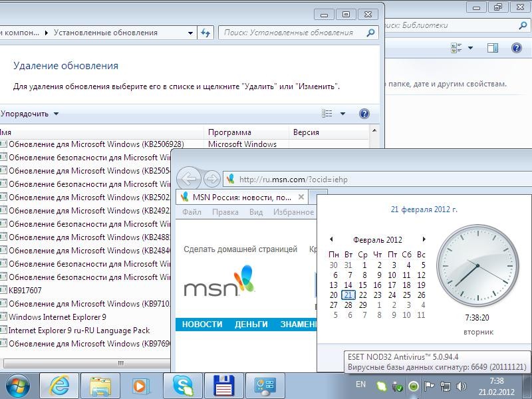Click Февраль 2012 calendar header
The width and height of the screenshot is (532, 399).
[378, 240]
